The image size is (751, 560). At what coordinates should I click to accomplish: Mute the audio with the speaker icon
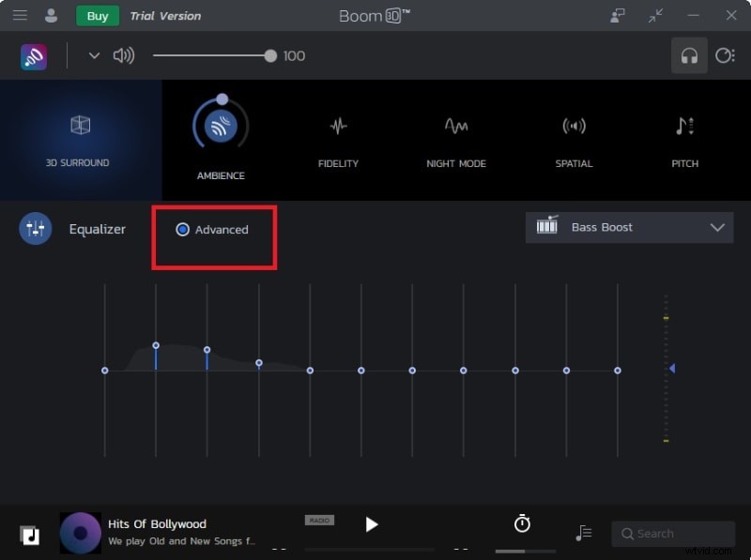point(123,55)
